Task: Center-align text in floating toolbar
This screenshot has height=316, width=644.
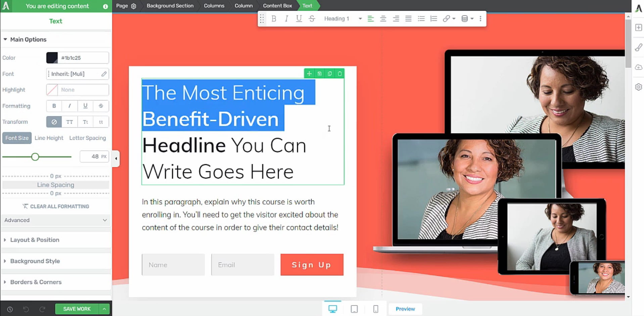Action: click(x=383, y=18)
